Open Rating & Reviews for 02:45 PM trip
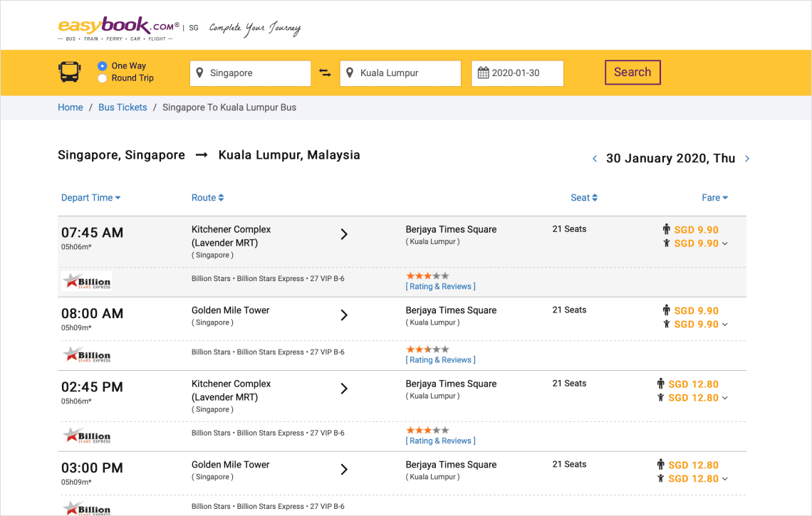 [441, 441]
